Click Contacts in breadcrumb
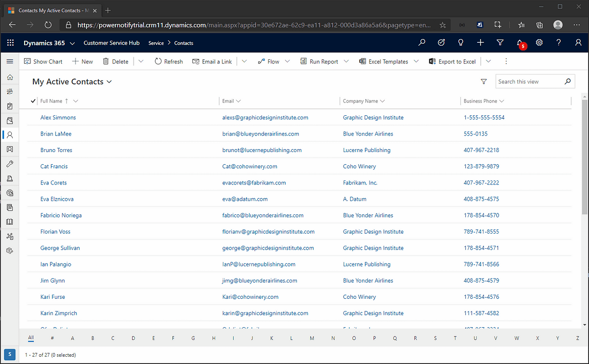This screenshot has width=589, height=364. coord(184,43)
